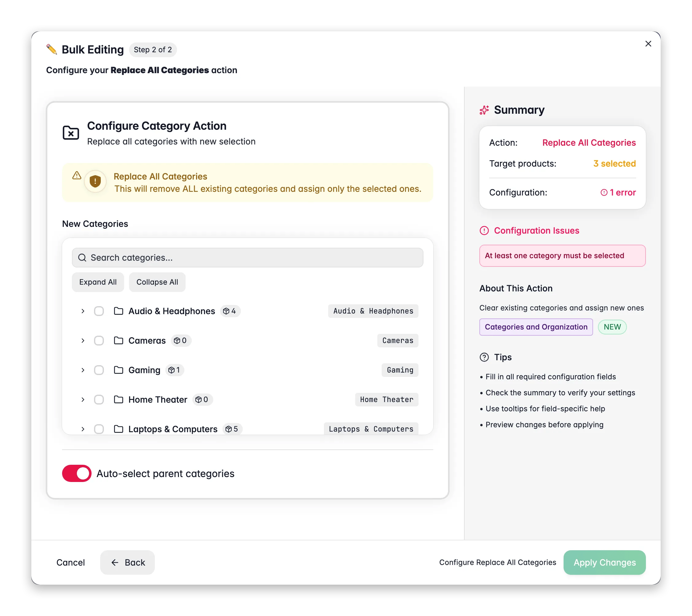The height and width of the screenshot is (616, 692).
Task: Click the folder icon for Home Theater
Action: point(119,399)
